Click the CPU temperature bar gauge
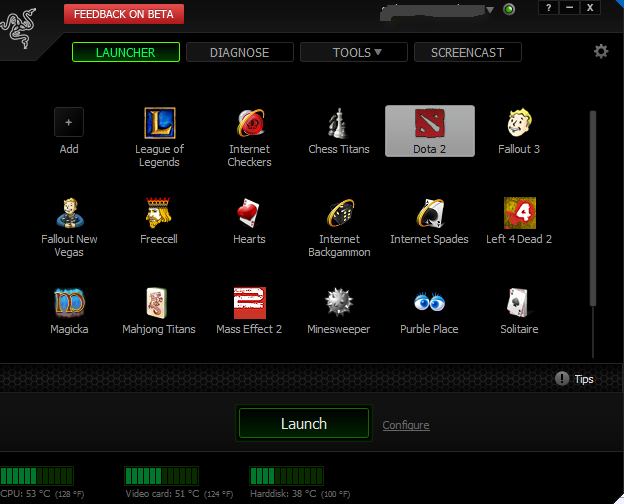 [37, 476]
